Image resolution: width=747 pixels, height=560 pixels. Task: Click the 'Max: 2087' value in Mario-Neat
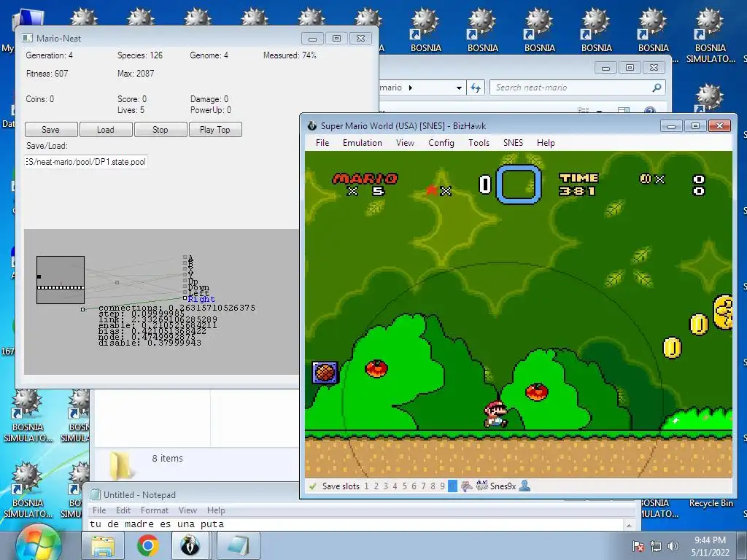click(136, 74)
